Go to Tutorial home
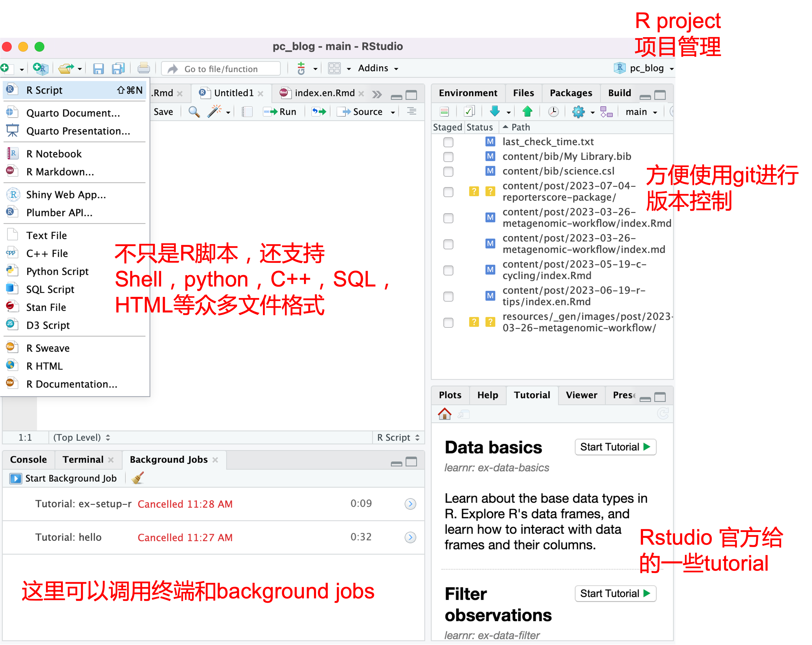Image resolution: width=812 pixels, height=645 pixels. click(444, 414)
